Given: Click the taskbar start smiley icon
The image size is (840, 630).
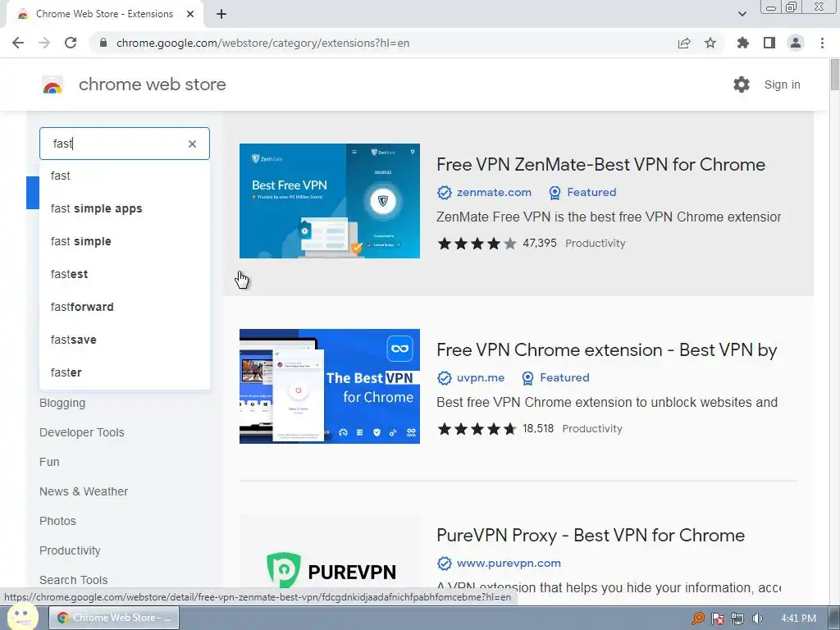Looking at the screenshot, I should pos(22,618).
